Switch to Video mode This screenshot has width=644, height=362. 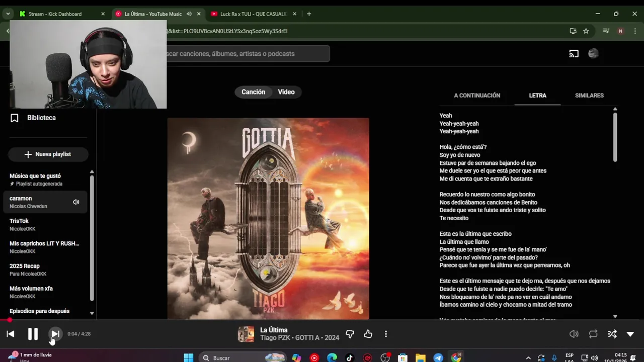(x=286, y=92)
